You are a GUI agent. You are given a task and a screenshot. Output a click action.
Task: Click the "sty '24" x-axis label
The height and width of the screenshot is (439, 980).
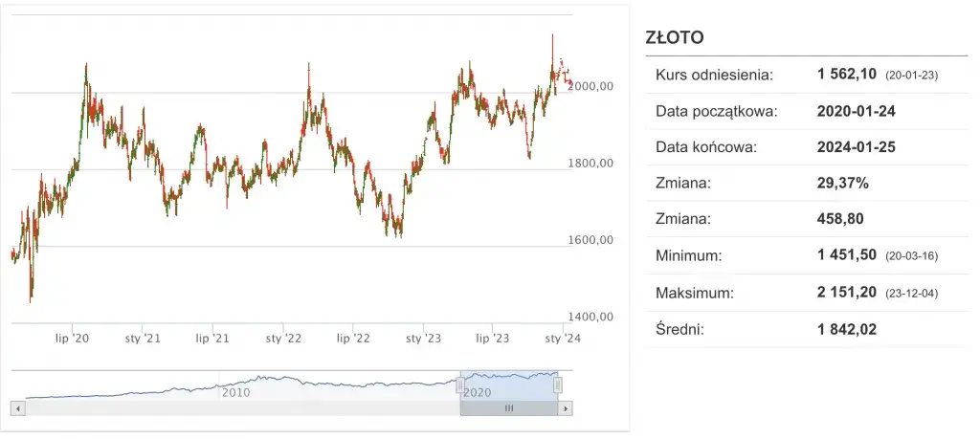tap(562, 338)
